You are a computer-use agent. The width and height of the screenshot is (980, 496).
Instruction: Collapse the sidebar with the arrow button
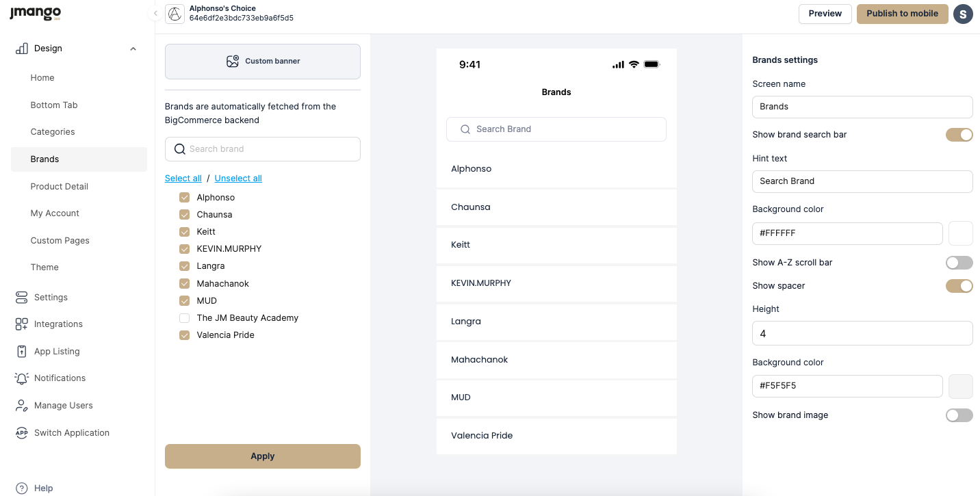tap(155, 14)
